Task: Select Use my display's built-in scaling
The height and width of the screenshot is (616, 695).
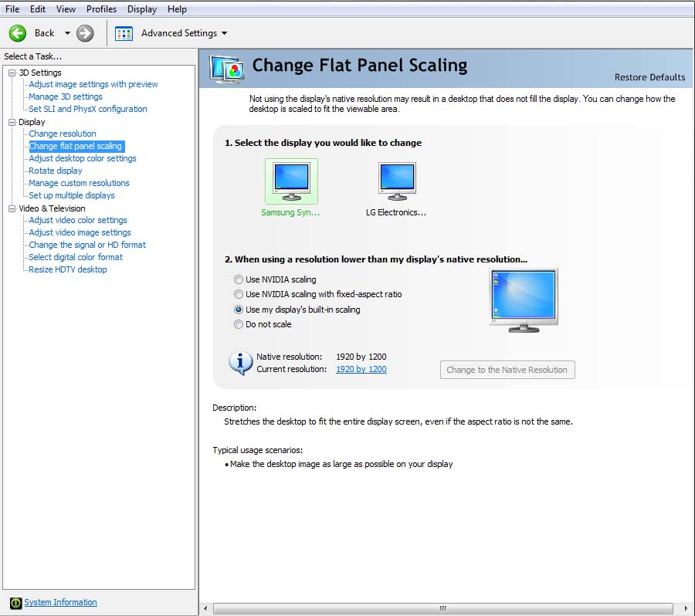Action: pyautogui.click(x=239, y=310)
